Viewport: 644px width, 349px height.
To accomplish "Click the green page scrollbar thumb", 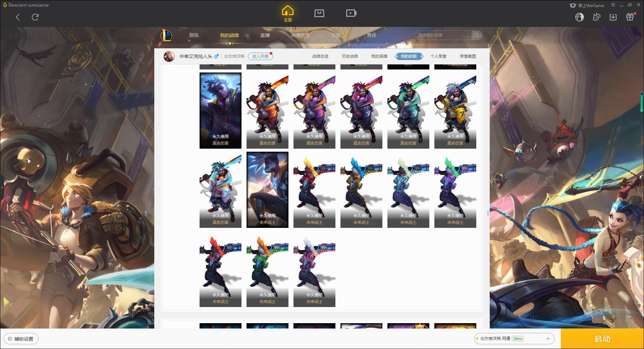I will [x=641, y=102].
